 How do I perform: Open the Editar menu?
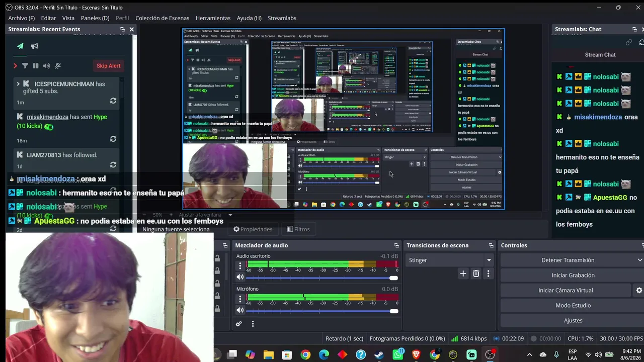coord(48,18)
